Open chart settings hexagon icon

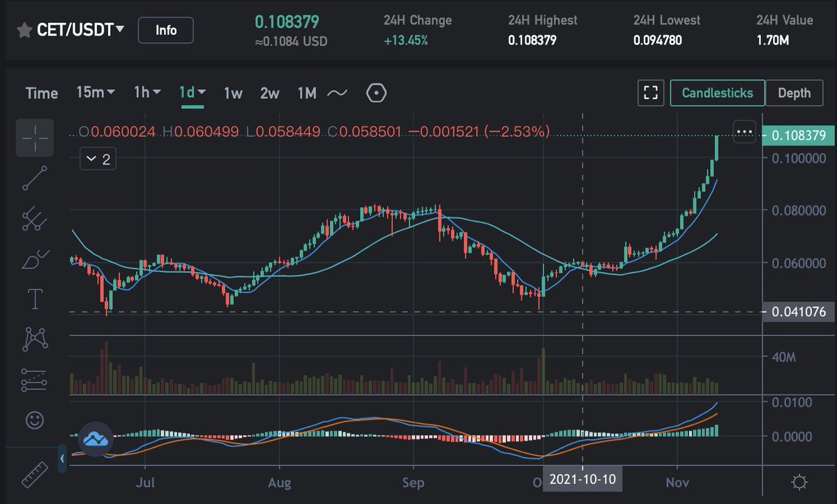coord(376,93)
